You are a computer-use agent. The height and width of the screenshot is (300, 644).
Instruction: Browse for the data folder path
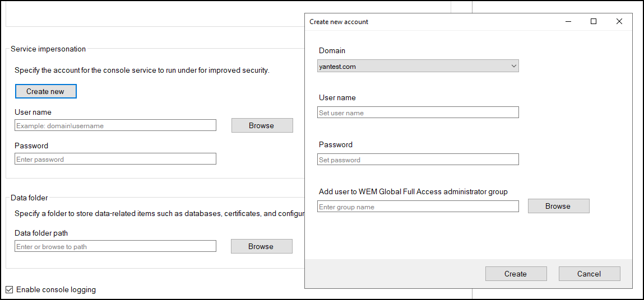coord(261,246)
